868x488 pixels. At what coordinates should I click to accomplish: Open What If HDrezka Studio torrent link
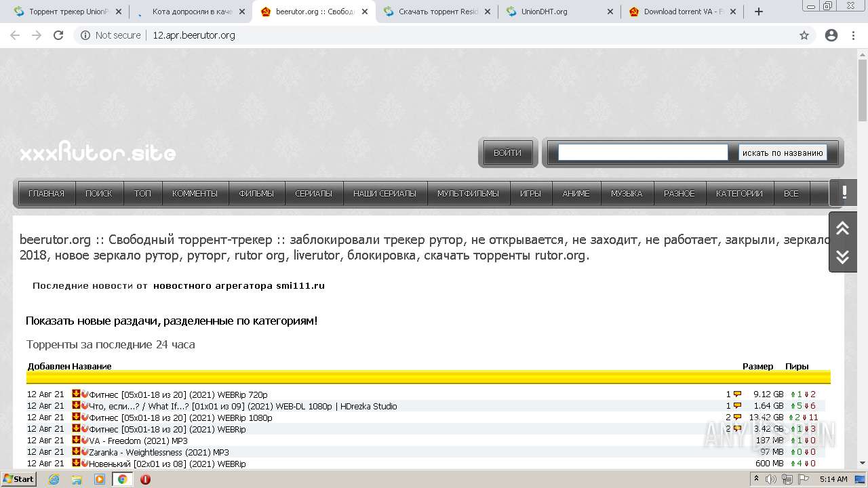pos(243,406)
